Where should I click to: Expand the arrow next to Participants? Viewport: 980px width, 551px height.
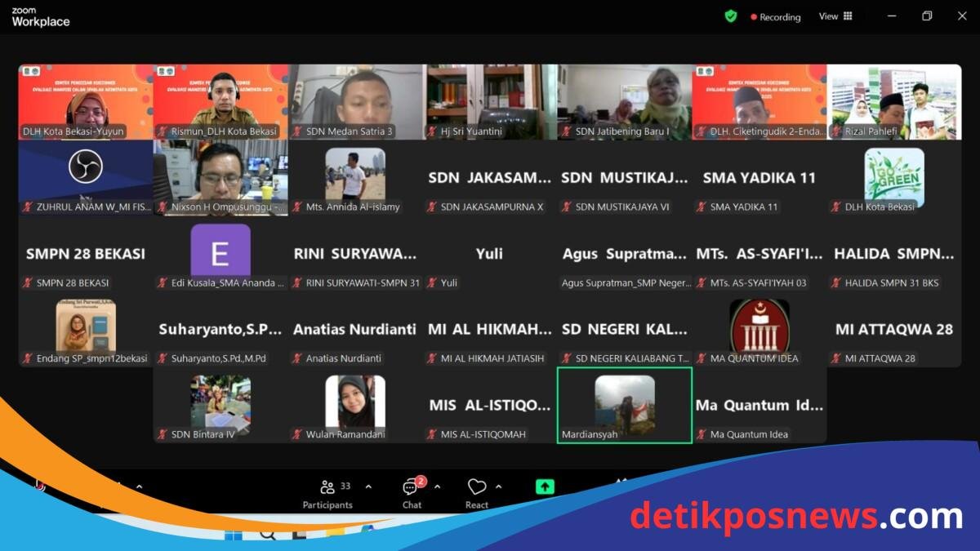tap(368, 487)
